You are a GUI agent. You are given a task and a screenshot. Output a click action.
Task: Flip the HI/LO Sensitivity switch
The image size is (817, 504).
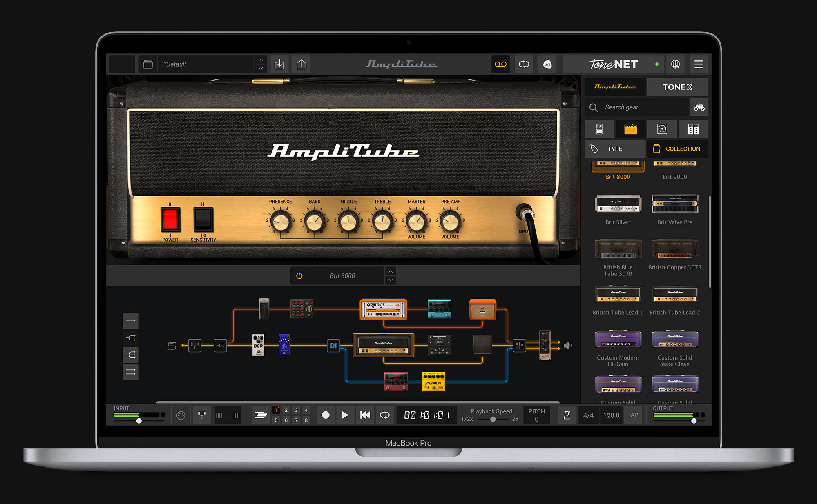point(203,220)
